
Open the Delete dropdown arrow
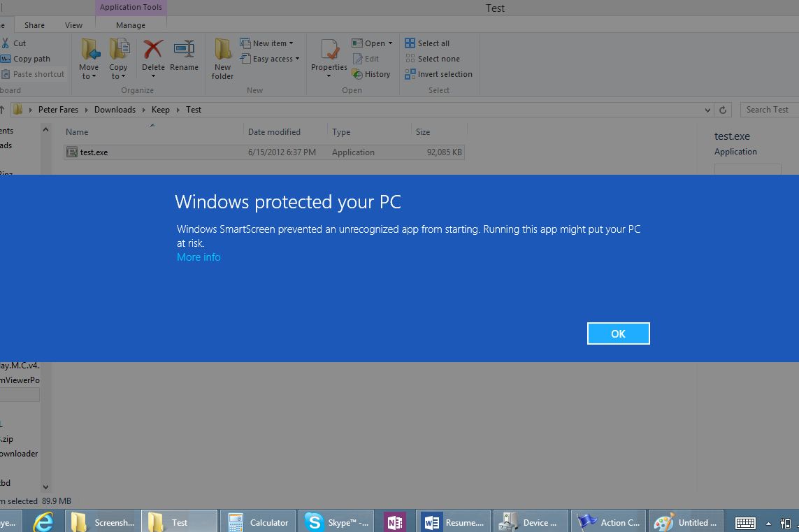click(x=153, y=76)
